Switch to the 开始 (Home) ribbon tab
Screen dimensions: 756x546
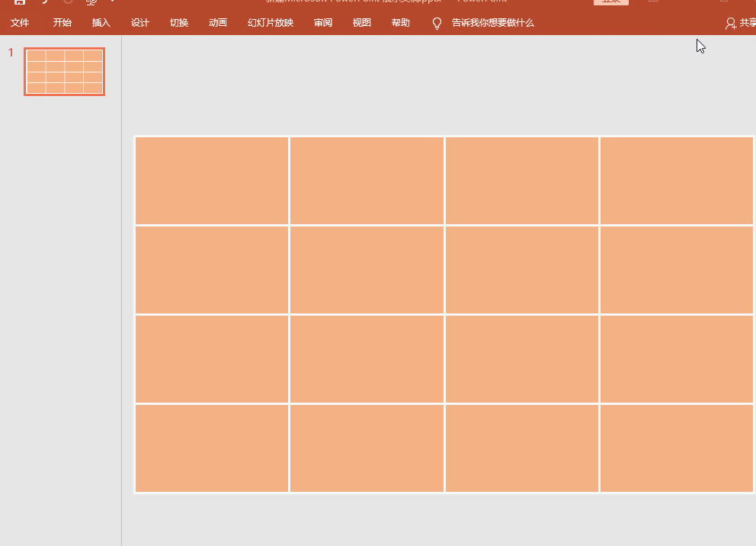(x=62, y=23)
